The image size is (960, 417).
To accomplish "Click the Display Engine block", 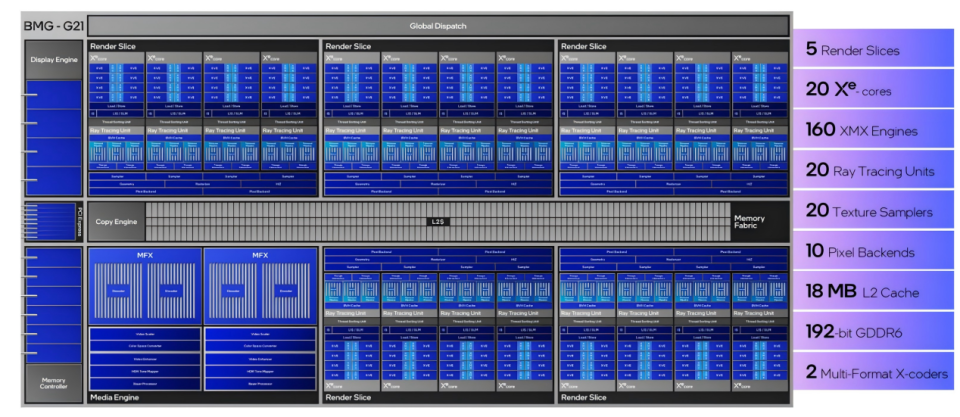I will click(x=54, y=60).
